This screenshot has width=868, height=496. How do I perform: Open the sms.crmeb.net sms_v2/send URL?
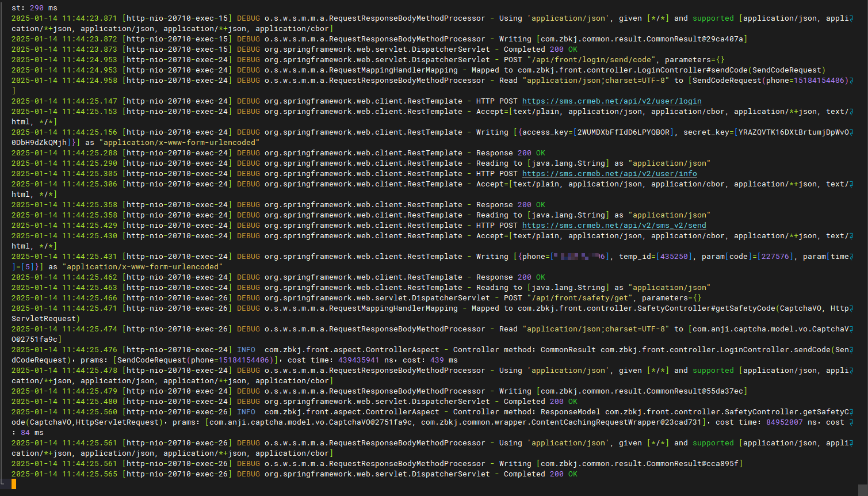coord(614,226)
